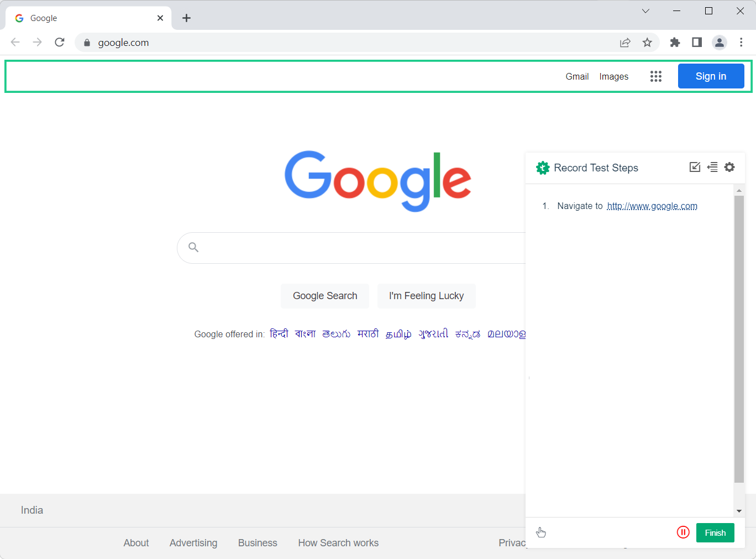
Task: Switch Google to Telugu (తెలుగు)
Action: coord(337,333)
